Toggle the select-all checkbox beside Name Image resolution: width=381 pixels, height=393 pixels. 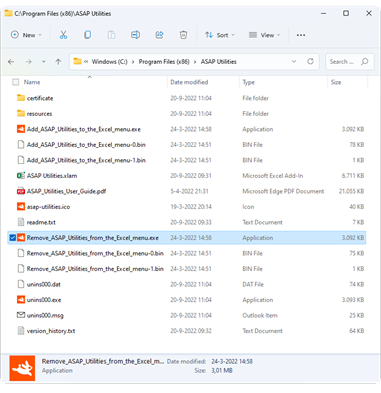[16, 82]
